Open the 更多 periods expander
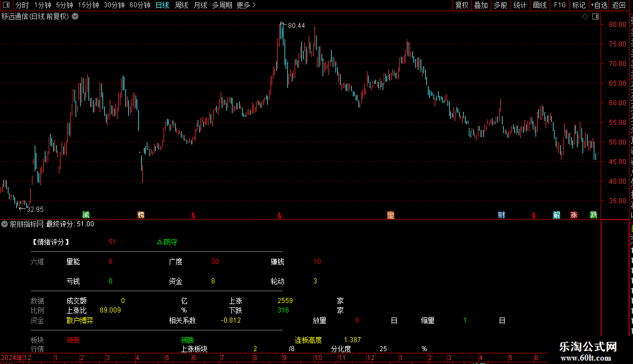 tap(246, 5)
